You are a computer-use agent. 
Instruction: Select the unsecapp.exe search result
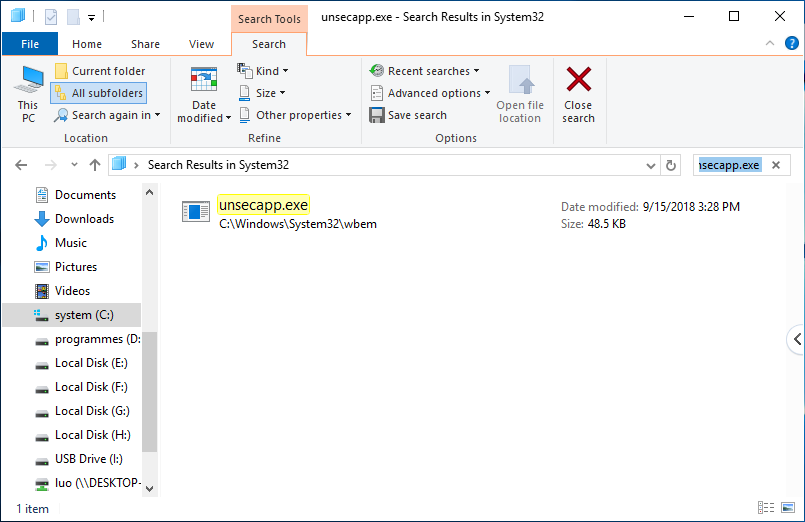click(x=264, y=205)
